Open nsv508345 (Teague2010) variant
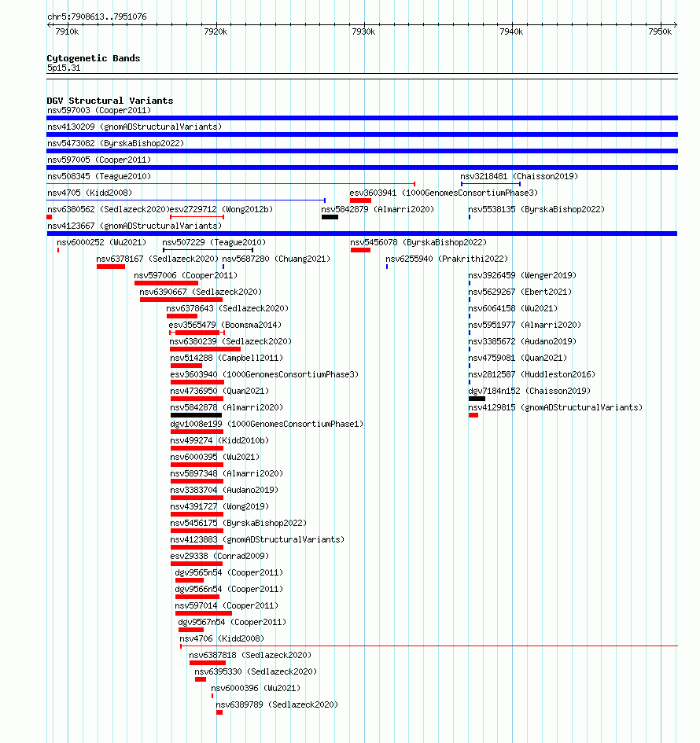The image size is (700, 743). (x=99, y=176)
